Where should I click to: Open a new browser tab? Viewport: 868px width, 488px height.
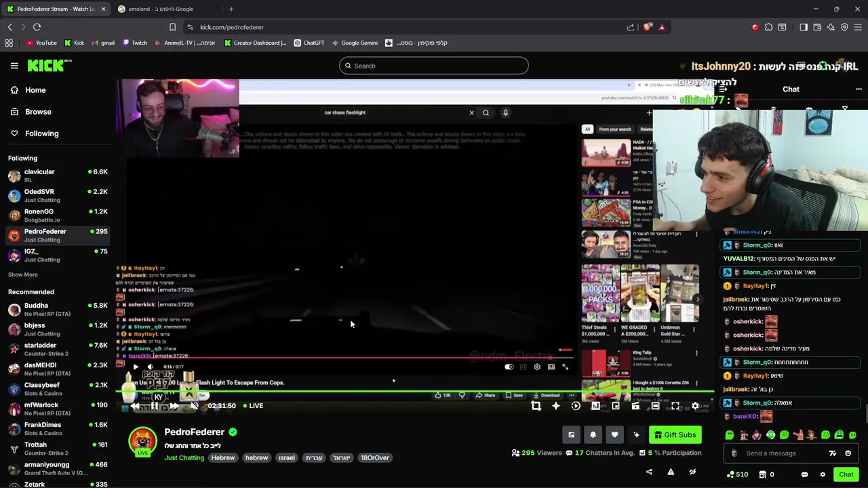coord(231,9)
